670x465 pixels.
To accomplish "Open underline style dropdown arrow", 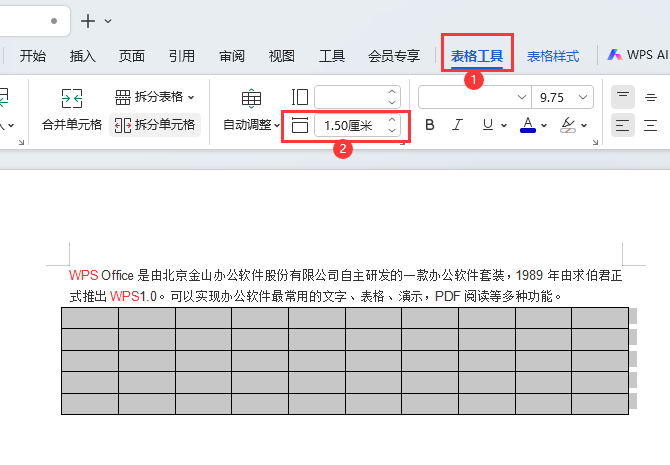I will [504, 125].
